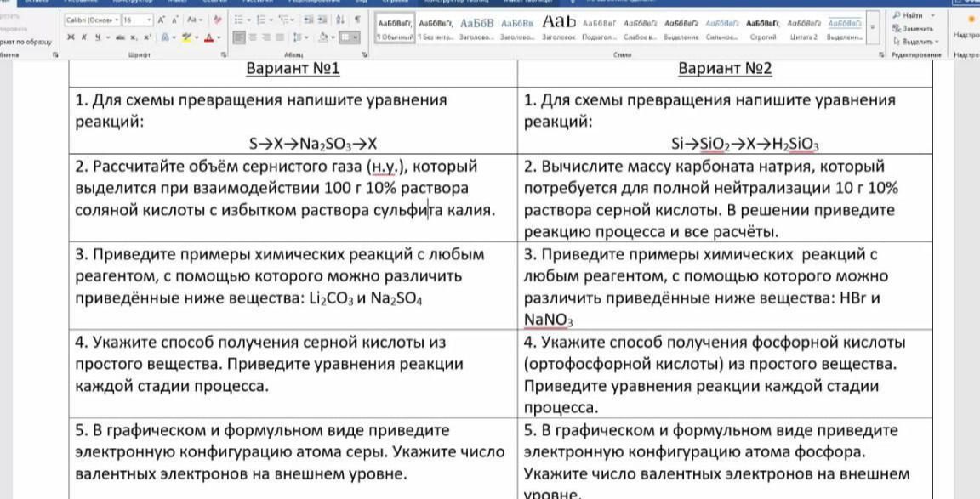Toggle superscript (x²) formatting
980x499 pixels.
[147, 37]
